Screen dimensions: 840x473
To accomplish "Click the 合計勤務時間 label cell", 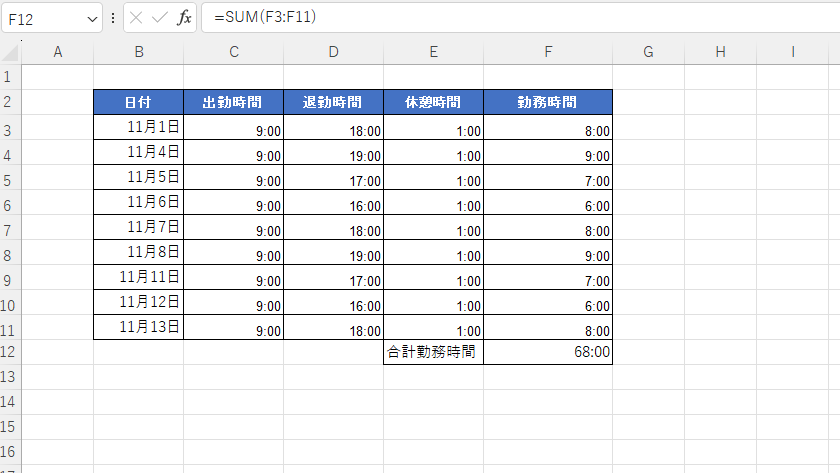I will 433,352.
